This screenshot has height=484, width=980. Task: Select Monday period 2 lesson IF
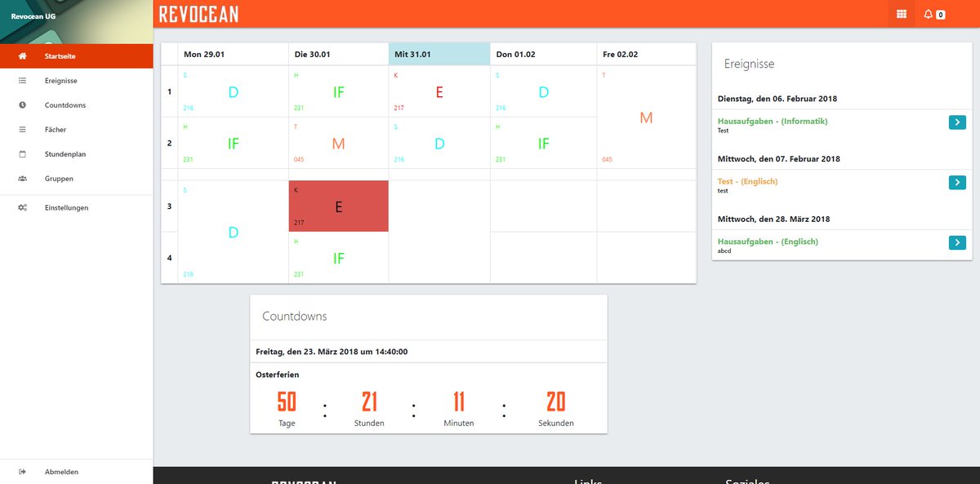233,143
